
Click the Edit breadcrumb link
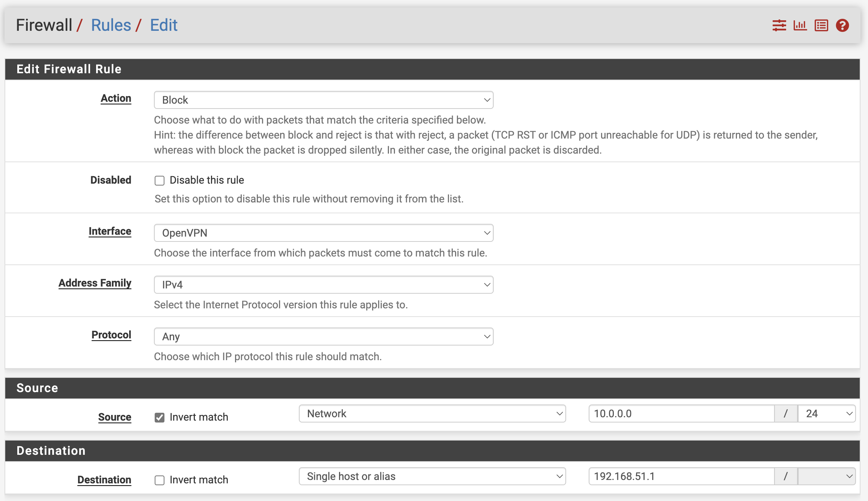click(164, 26)
